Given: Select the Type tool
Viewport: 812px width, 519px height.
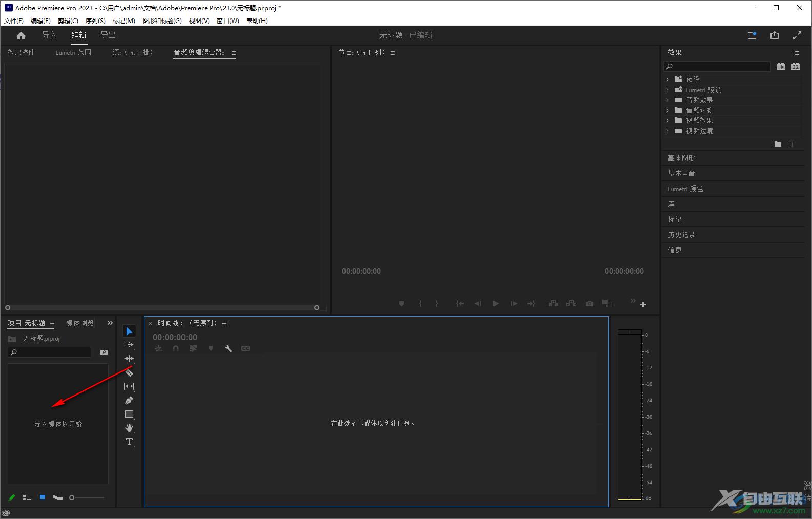Looking at the screenshot, I should point(129,442).
